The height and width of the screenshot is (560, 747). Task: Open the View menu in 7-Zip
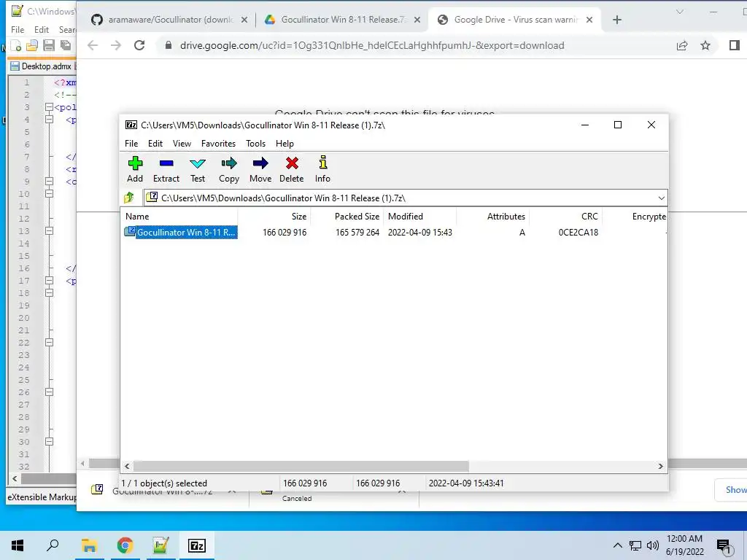[x=182, y=144]
